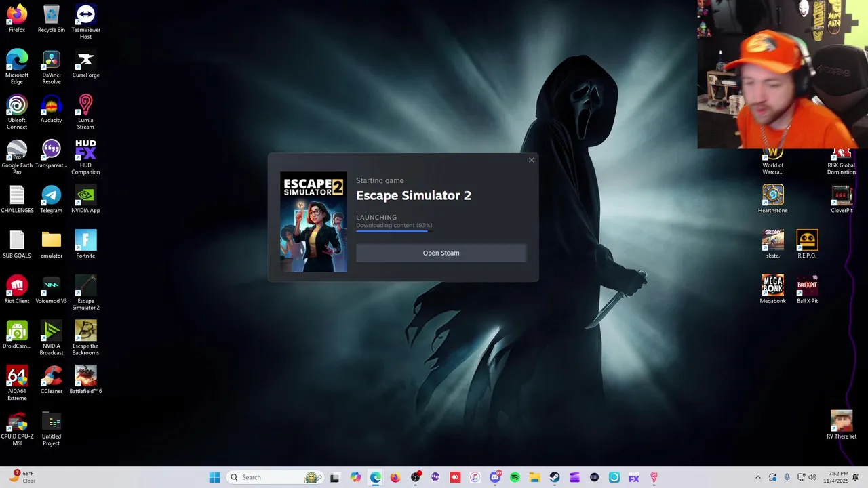The image size is (868, 488).
Task: Open volume control in system tray
Action: [x=813, y=477]
